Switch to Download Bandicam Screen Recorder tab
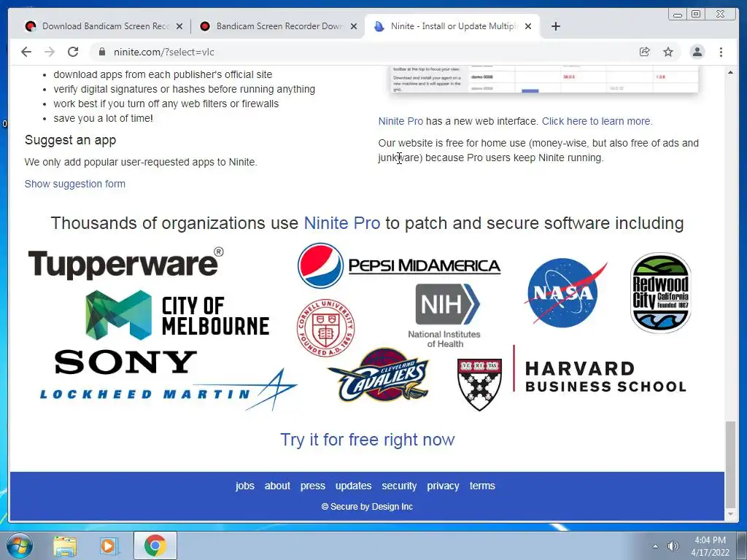747x560 pixels. coord(102,26)
